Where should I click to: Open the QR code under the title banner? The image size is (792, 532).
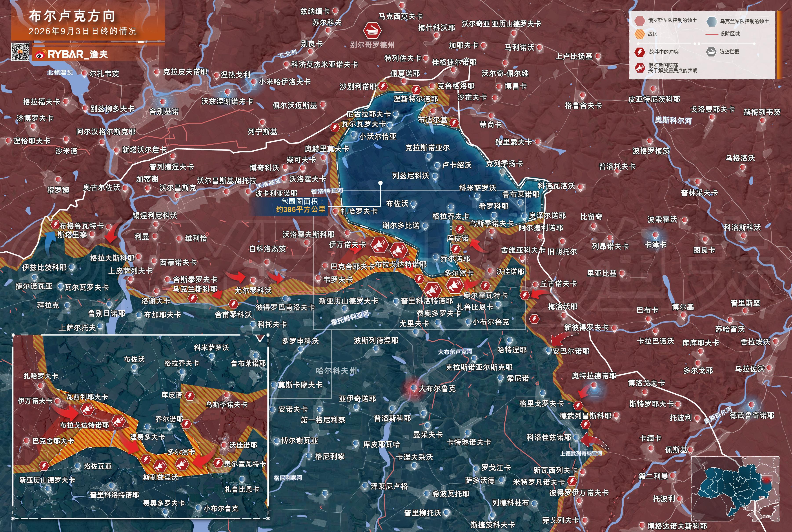[20, 52]
